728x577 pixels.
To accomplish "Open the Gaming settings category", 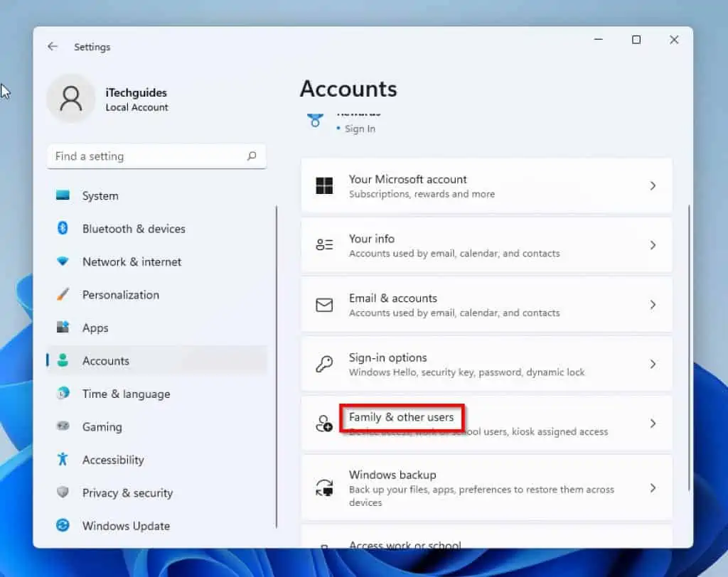I will (x=102, y=426).
